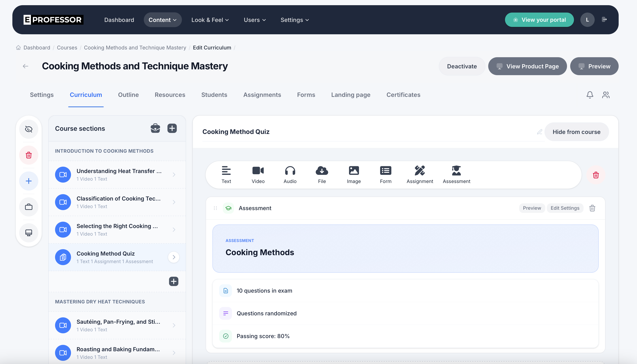Open the Certificates tab
The image size is (637, 364).
403,95
